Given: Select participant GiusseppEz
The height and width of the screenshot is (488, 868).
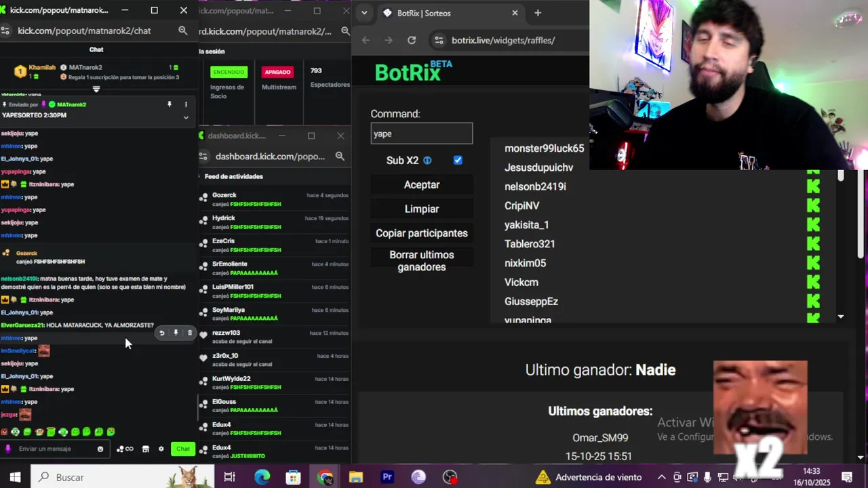Looking at the screenshot, I should (x=531, y=301).
